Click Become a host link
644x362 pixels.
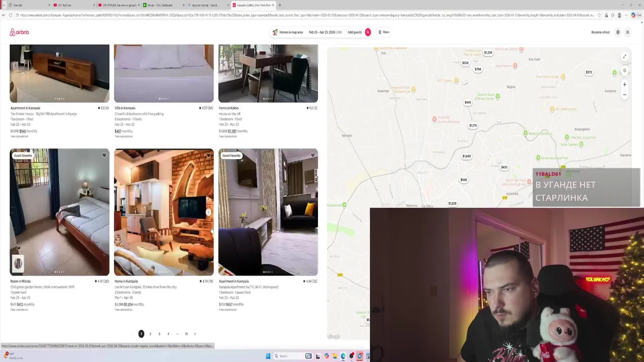tap(600, 32)
